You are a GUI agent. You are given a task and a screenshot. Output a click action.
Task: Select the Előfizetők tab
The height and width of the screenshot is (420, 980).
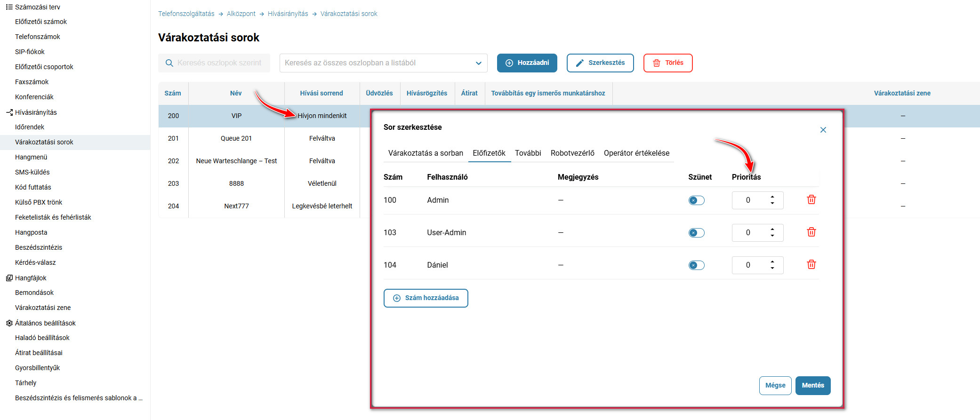point(489,153)
